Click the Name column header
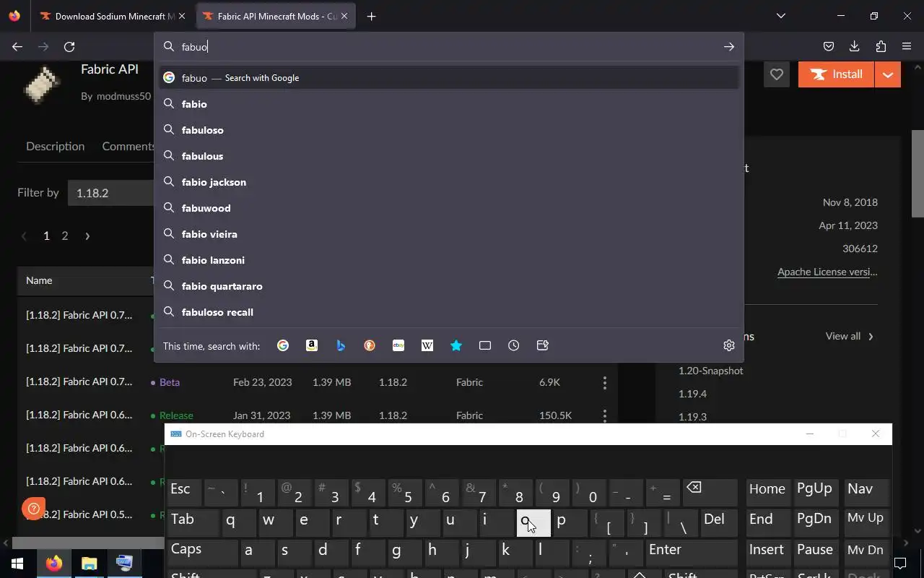 coord(39,280)
